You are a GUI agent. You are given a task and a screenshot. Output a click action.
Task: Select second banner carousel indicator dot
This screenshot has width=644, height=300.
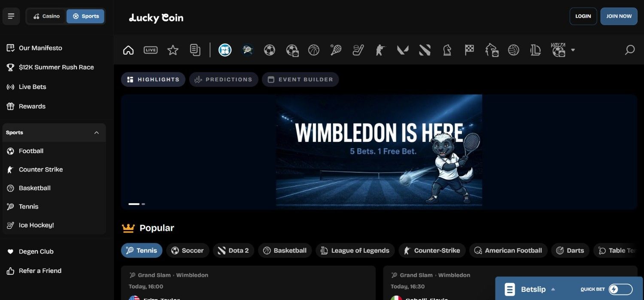(143, 204)
